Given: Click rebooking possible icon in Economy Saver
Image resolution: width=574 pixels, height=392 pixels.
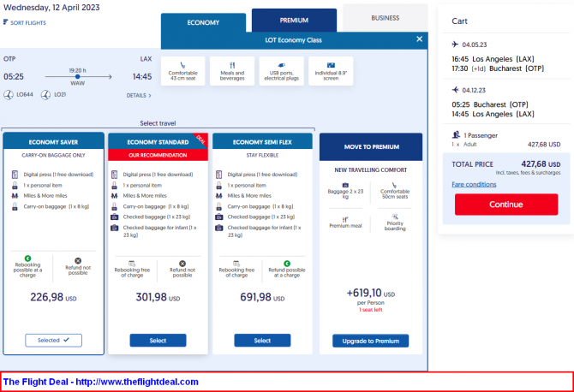Looking at the screenshot, I should pyautogui.click(x=27, y=258).
